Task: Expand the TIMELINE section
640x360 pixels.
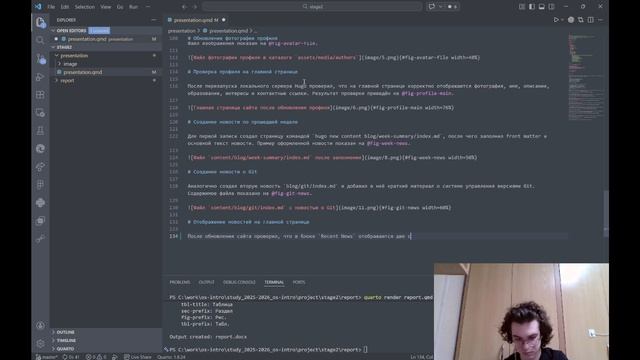Action: [106, 340]
